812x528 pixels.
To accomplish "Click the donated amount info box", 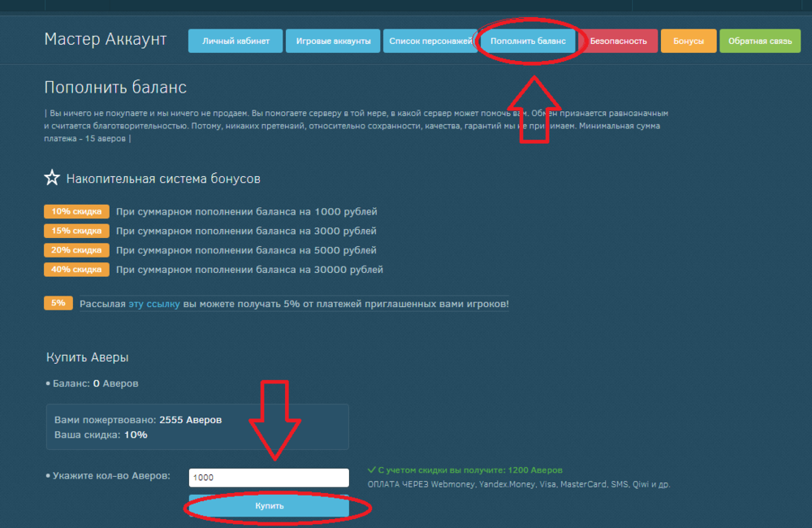I will (197, 427).
